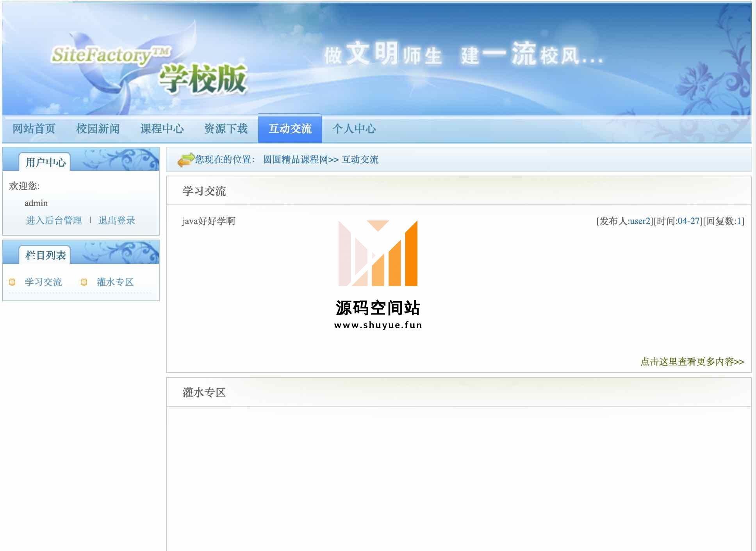This screenshot has width=756, height=551.
Task: Log out via 退出登录
Action: tap(117, 220)
